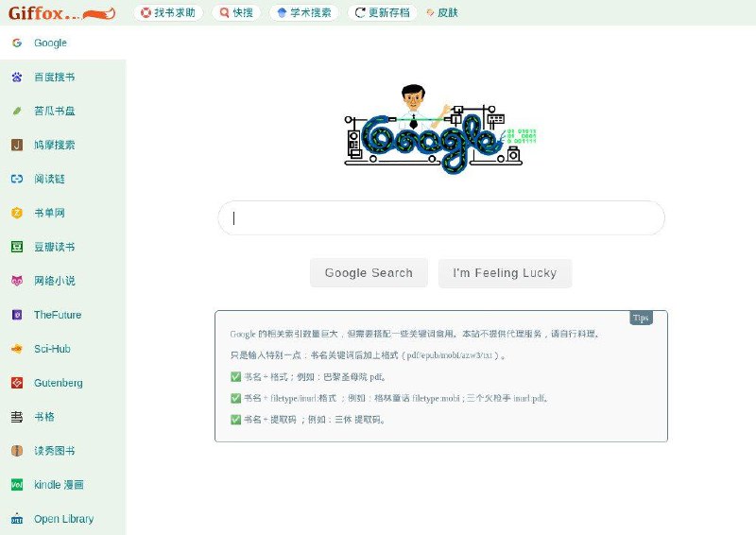The width and height of the screenshot is (756, 535).
Task: Click the Google Search button
Action: coord(369,273)
